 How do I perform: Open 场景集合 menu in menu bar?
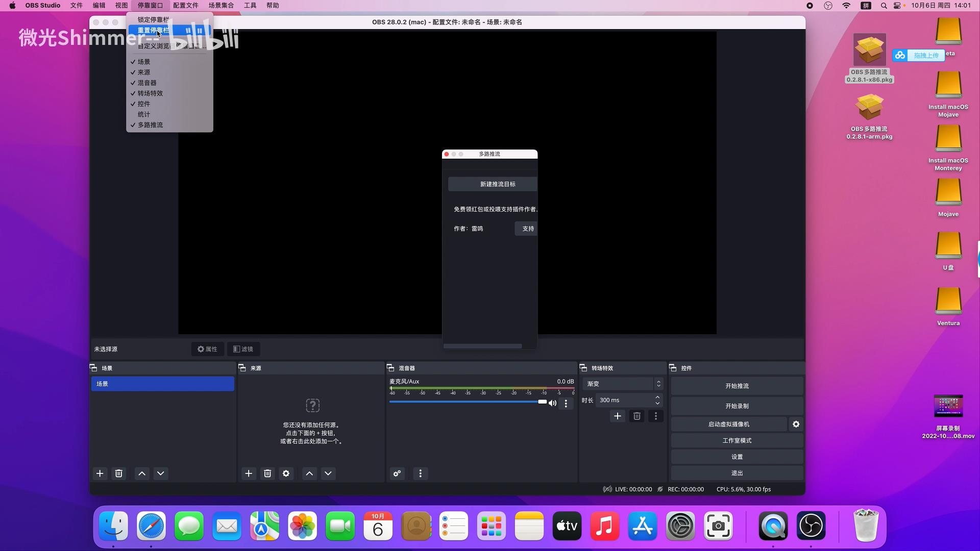tap(221, 6)
